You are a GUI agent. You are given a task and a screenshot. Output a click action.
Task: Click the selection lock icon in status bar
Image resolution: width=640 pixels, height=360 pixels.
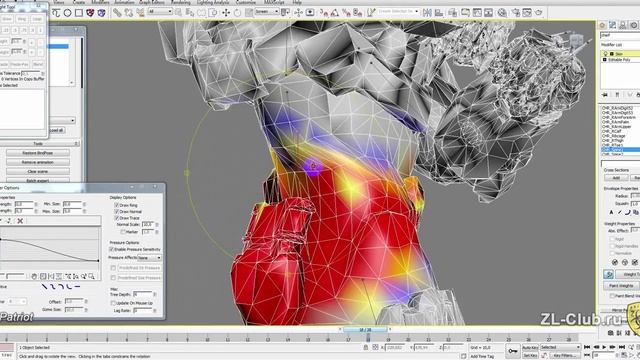coord(366,347)
